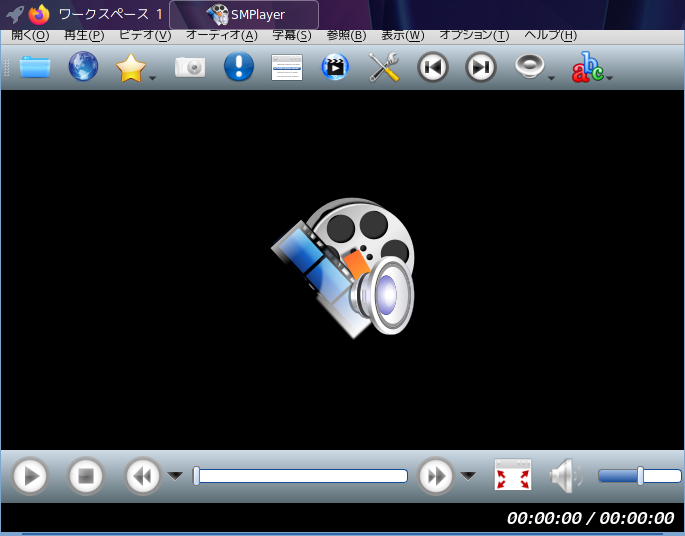685x536 pixels.
Task: Click the SMPlayer logo in video area
Action: tap(342, 268)
